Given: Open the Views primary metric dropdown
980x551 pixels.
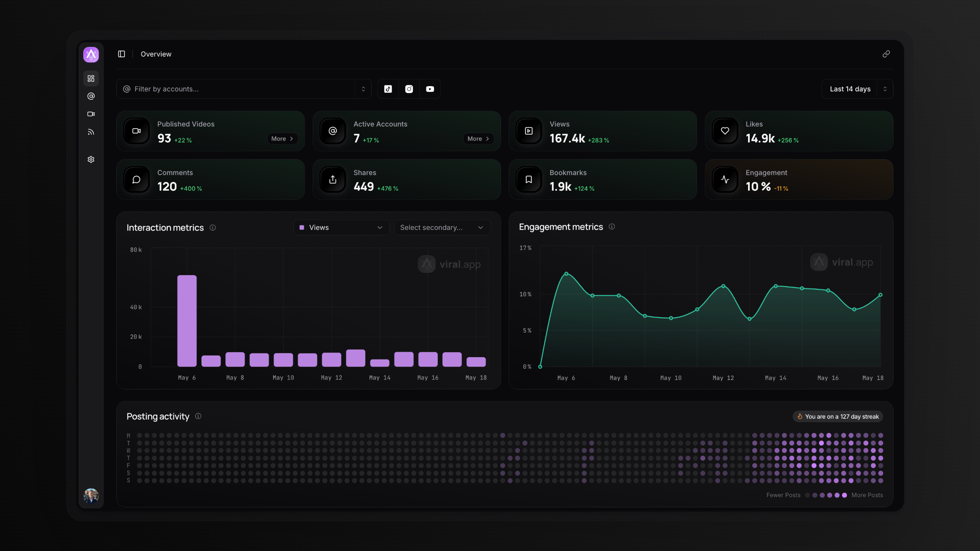Looking at the screenshot, I should (341, 228).
